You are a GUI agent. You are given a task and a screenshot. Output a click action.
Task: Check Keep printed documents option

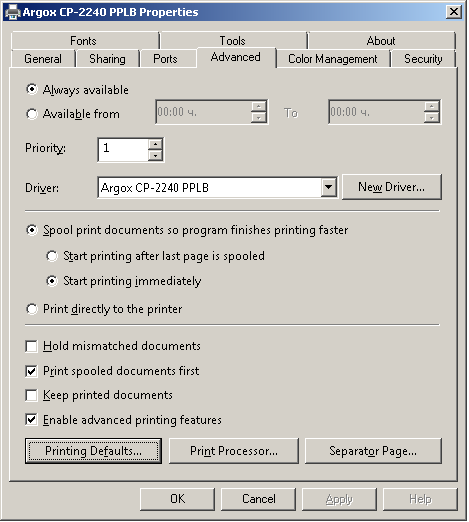coord(31,395)
